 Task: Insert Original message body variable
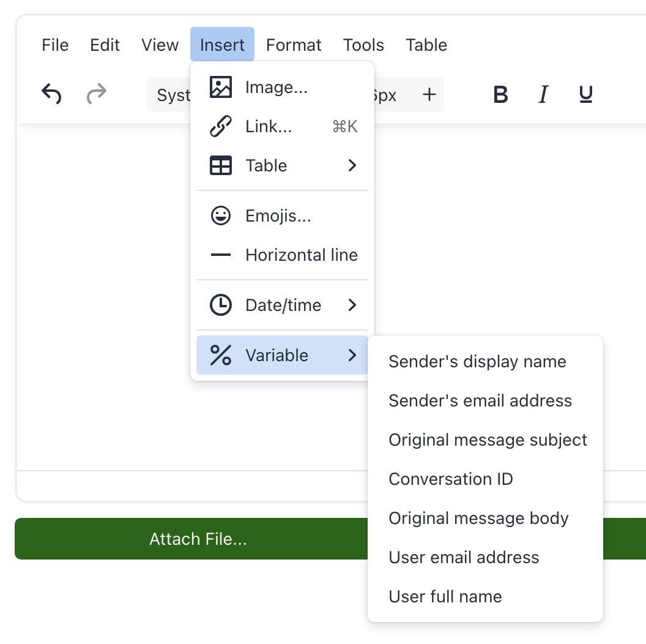[485, 518]
